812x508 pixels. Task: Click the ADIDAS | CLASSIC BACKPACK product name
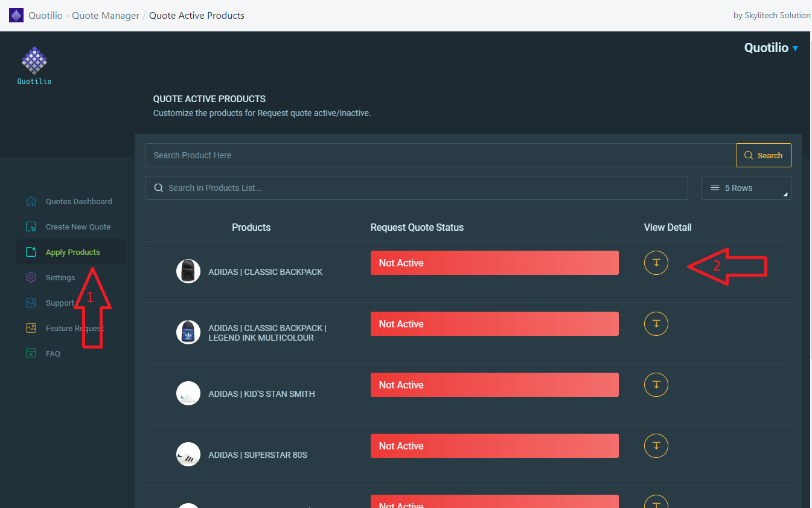pos(266,272)
